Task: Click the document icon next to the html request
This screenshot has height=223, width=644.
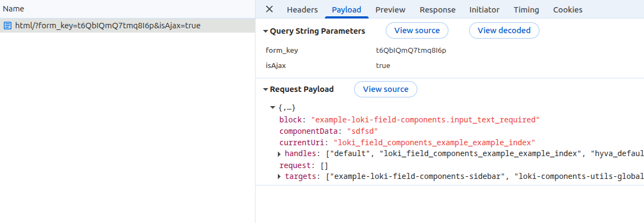Action: pyautogui.click(x=8, y=26)
